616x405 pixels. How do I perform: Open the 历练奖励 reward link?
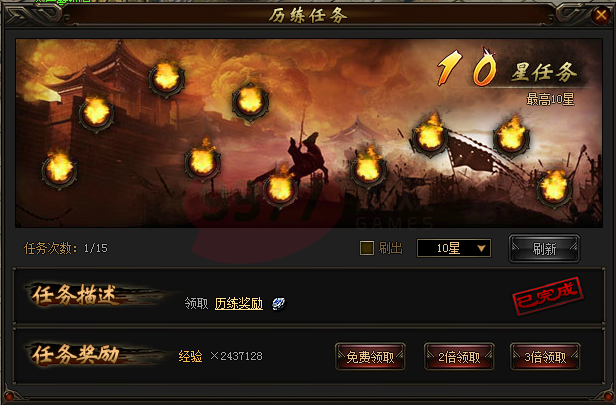[x=239, y=304]
